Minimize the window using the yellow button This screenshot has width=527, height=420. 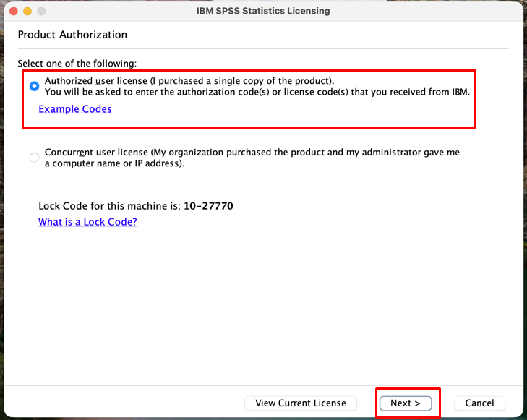point(27,12)
